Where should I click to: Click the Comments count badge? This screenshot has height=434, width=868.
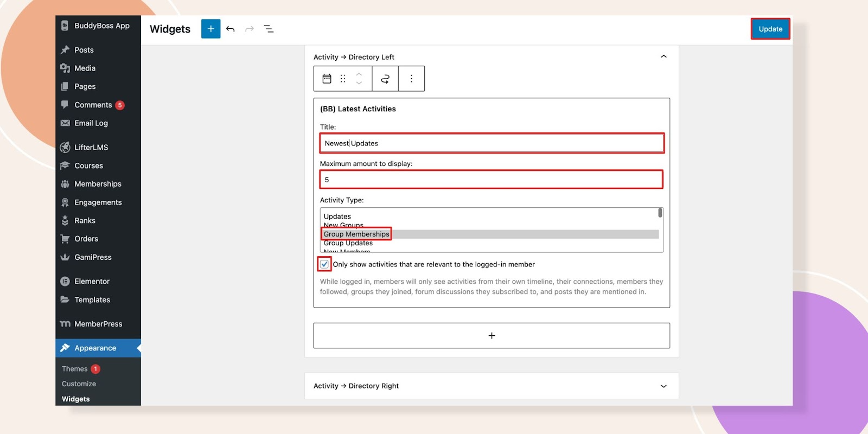pyautogui.click(x=120, y=105)
